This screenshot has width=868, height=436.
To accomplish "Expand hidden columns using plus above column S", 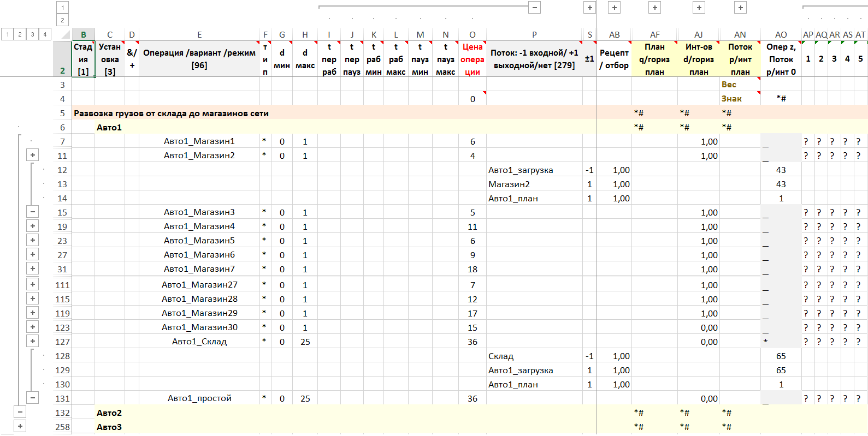I will pos(589,8).
